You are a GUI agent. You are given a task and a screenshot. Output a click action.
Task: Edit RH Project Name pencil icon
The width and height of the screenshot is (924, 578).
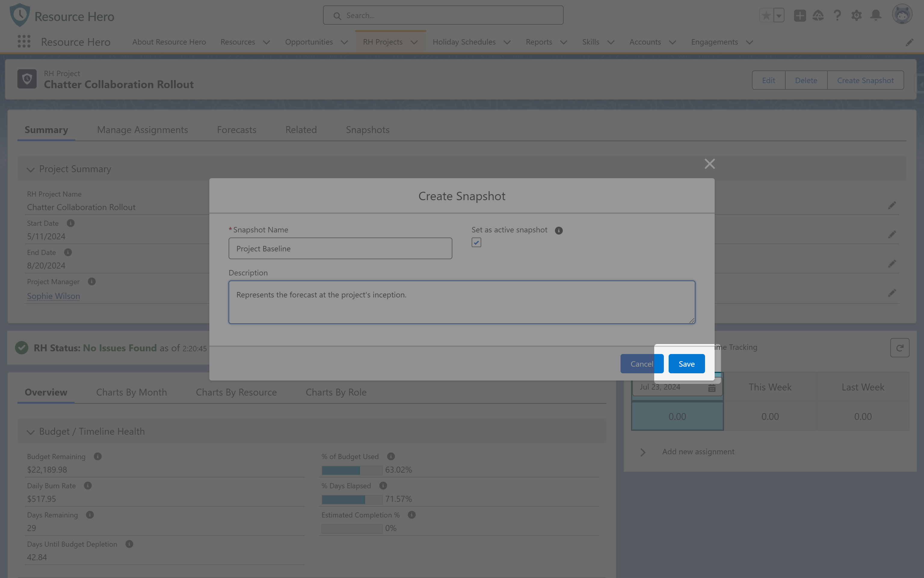tap(892, 205)
